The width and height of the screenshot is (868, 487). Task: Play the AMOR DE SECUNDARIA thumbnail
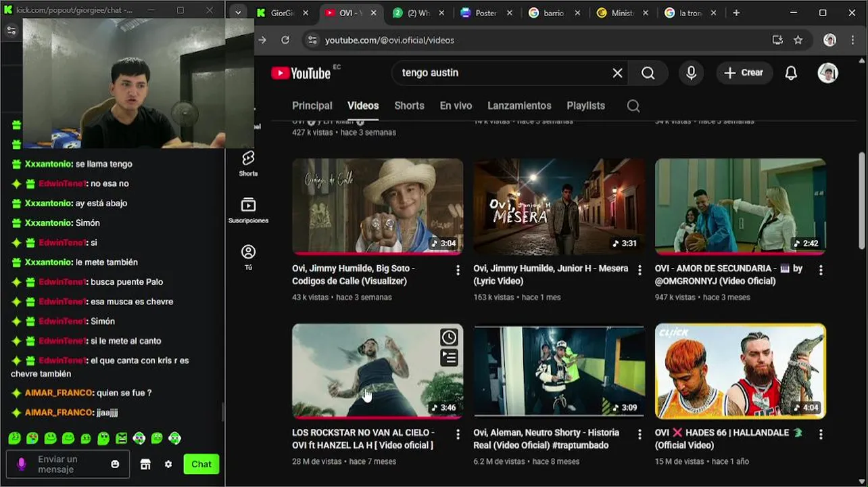[x=740, y=206]
